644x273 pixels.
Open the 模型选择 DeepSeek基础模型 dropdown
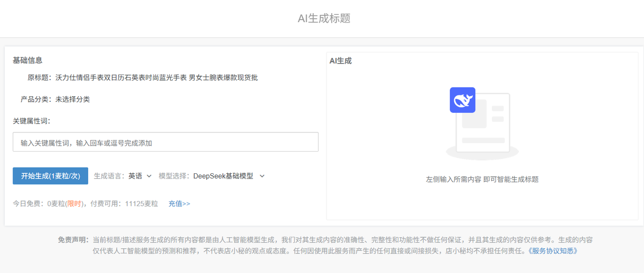[229, 176]
